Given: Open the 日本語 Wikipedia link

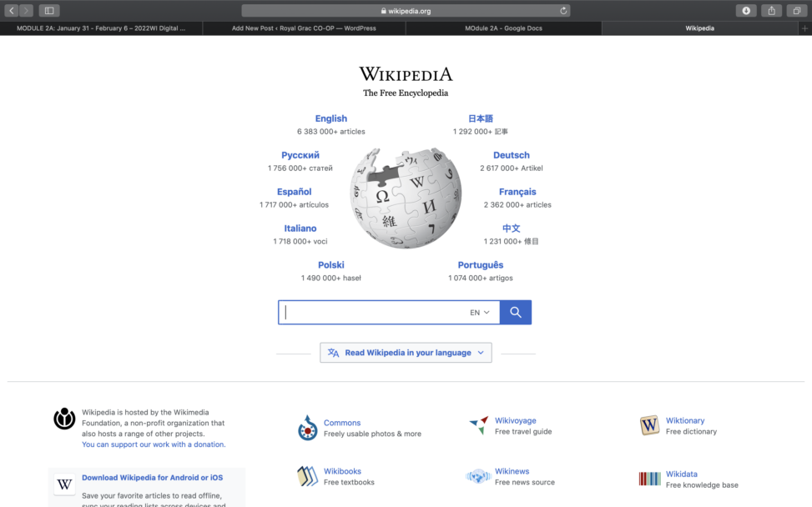Looking at the screenshot, I should pyautogui.click(x=481, y=118).
